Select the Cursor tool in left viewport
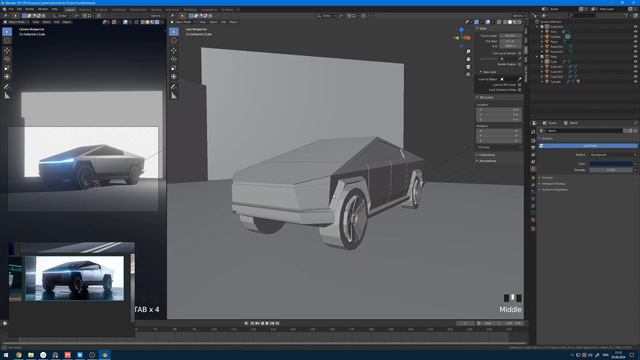This screenshot has width=640, height=360. coord(7,41)
